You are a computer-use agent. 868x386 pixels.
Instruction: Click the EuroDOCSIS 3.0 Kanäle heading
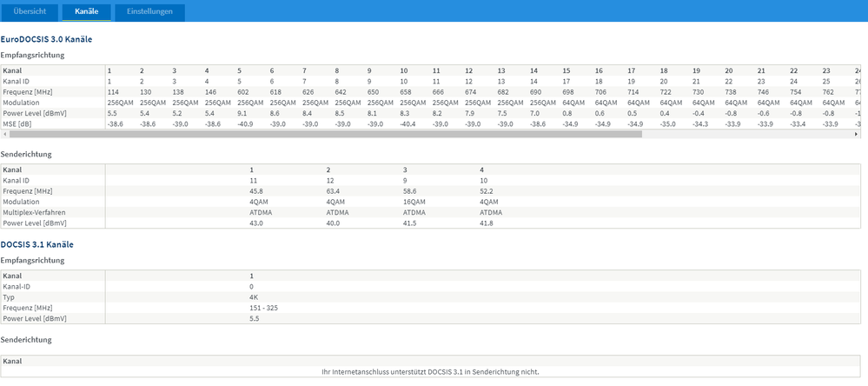(x=46, y=39)
